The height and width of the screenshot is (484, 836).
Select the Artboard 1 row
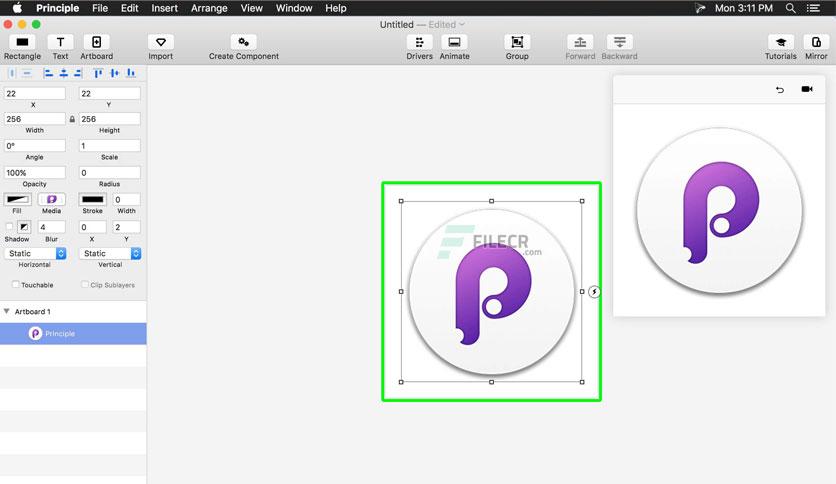[x=73, y=311]
